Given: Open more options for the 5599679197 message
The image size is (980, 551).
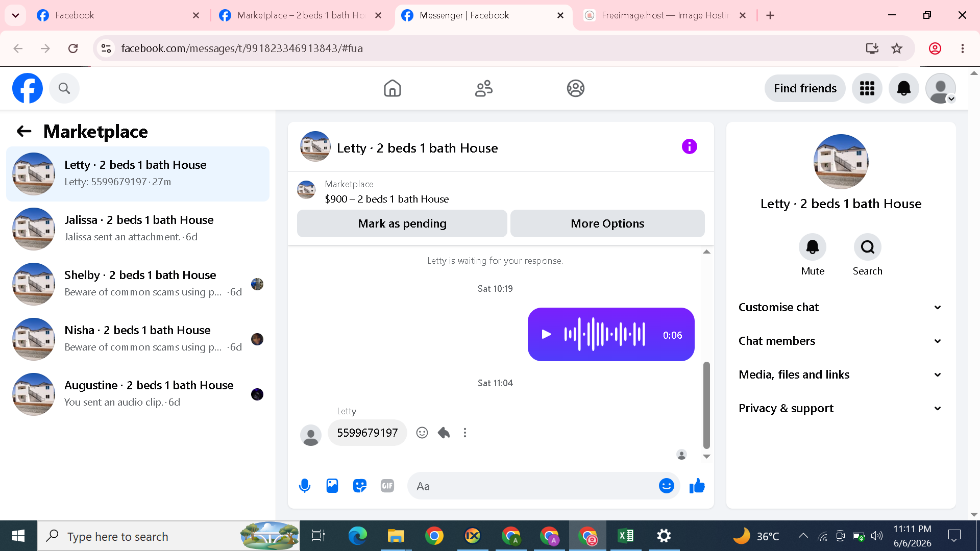Looking at the screenshot, I should tap(465, 433).
